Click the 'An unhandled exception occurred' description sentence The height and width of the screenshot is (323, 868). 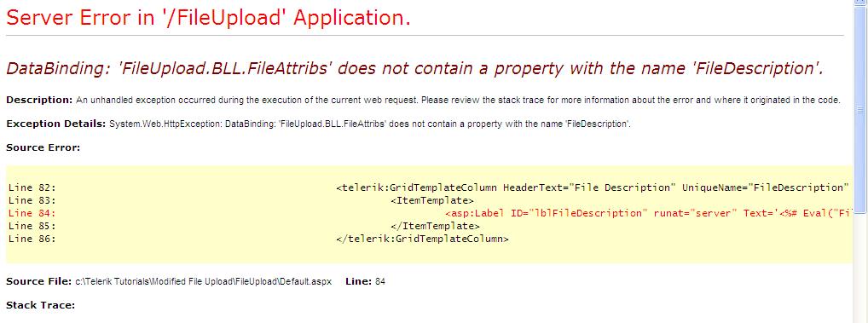pyautogui.click(x=459, y=100)
